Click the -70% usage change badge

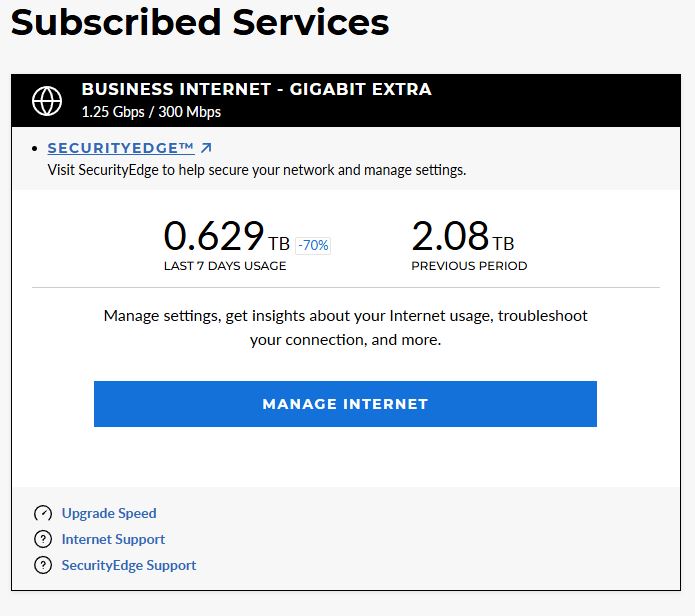click(312, 245)
